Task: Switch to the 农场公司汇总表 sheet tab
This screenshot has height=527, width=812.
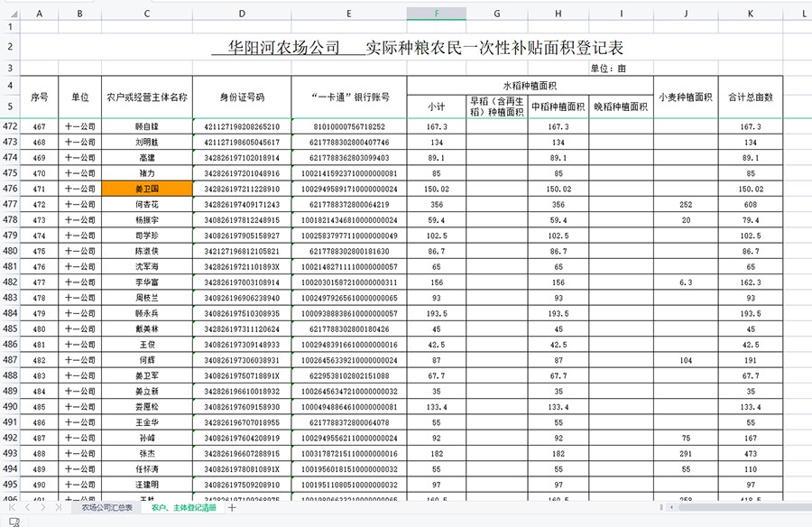Action: point(106,508)
